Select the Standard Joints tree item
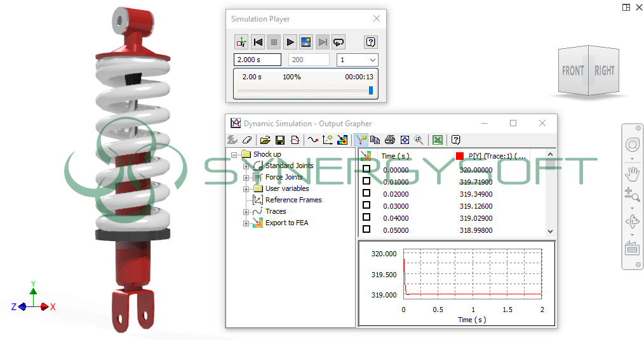This screenshot has width=644, height=340. [289, 166]
